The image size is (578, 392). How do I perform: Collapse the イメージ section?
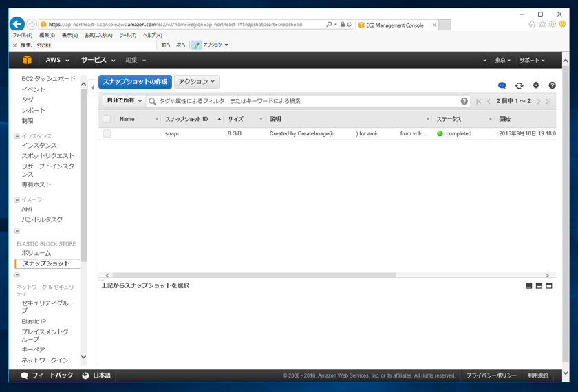pyautogui.click(x=17, y=200)
